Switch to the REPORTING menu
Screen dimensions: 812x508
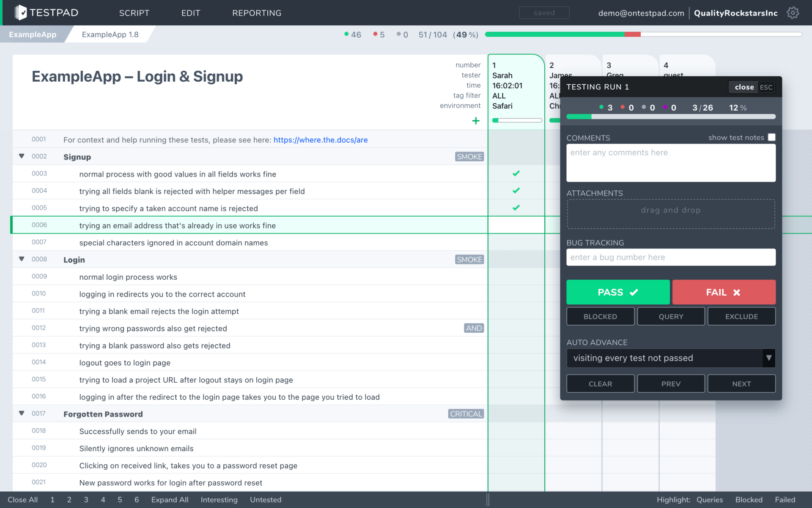(257, 13)
